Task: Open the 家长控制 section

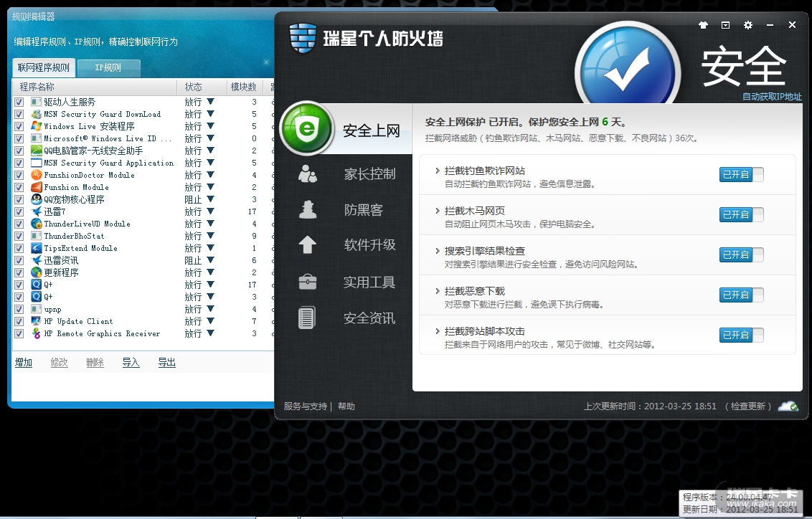Action: (x=369, y=174)
